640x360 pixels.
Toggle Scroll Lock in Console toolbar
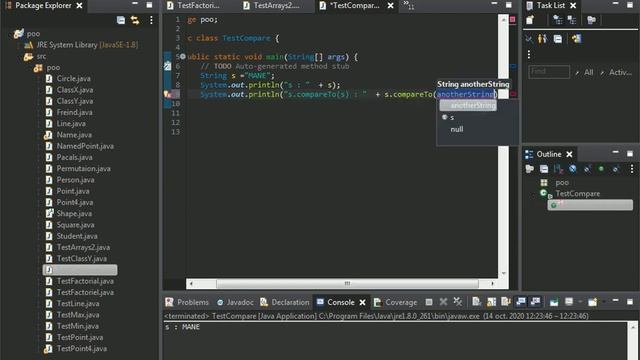[x=491, y=302]
